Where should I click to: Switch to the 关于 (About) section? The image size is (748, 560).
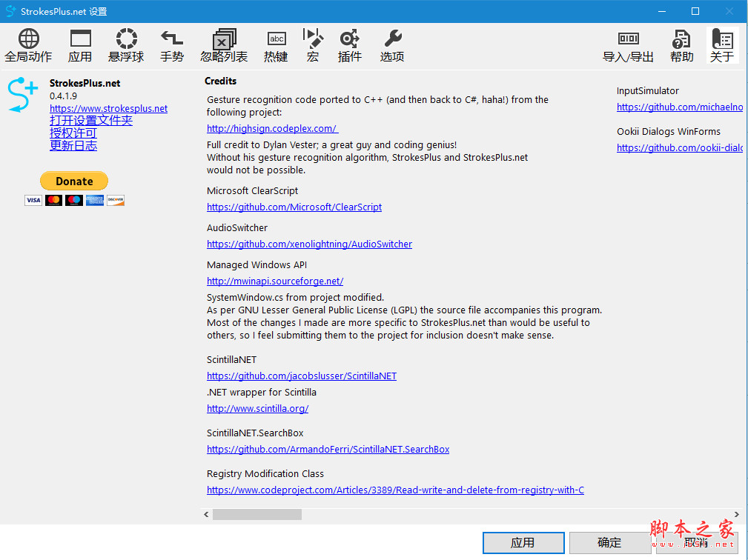tap(722, 44)
